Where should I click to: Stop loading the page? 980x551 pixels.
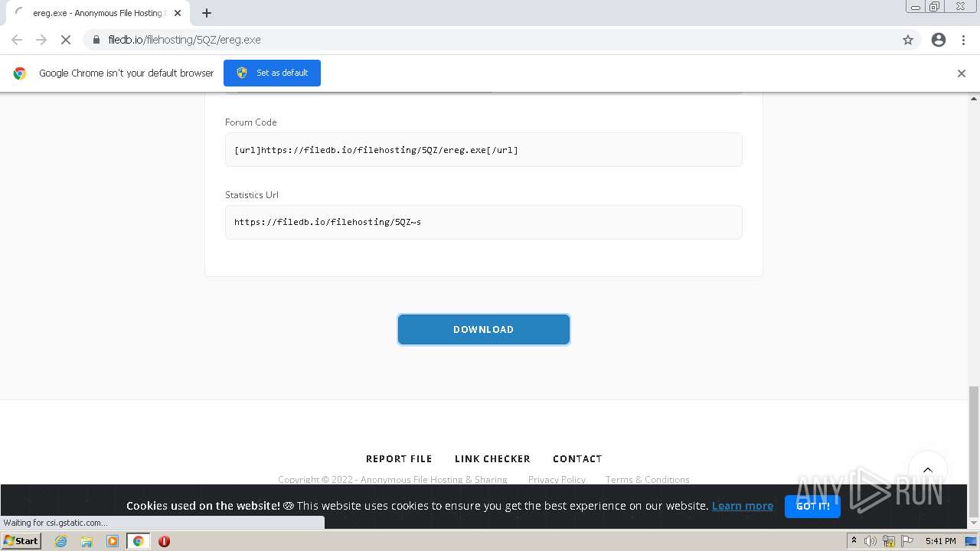66,40
